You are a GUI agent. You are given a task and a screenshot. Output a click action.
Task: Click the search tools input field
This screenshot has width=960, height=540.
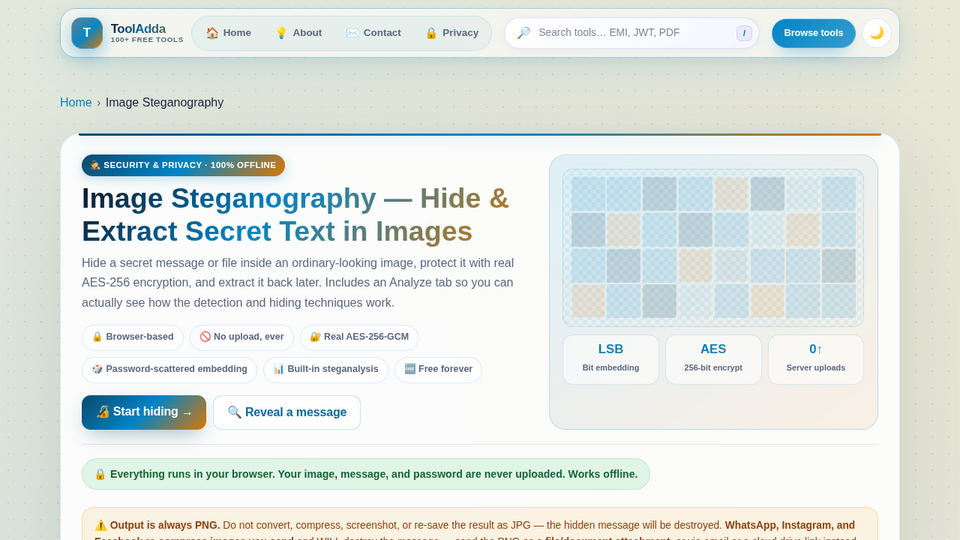coord(632,33)
